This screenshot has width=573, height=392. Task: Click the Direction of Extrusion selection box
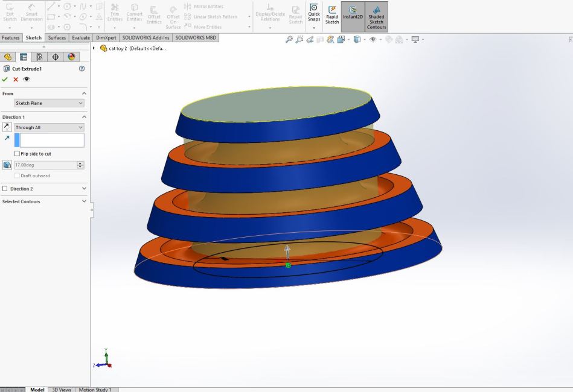[x=51, y=141]
